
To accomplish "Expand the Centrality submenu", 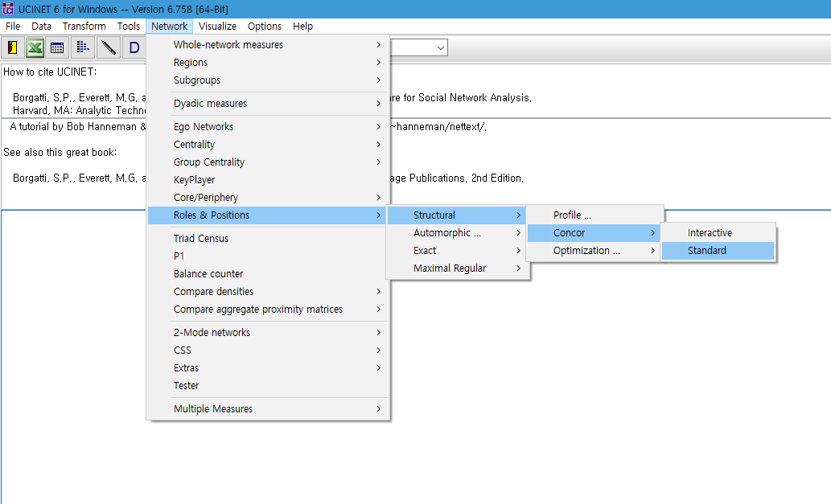I will click(268, 144).
